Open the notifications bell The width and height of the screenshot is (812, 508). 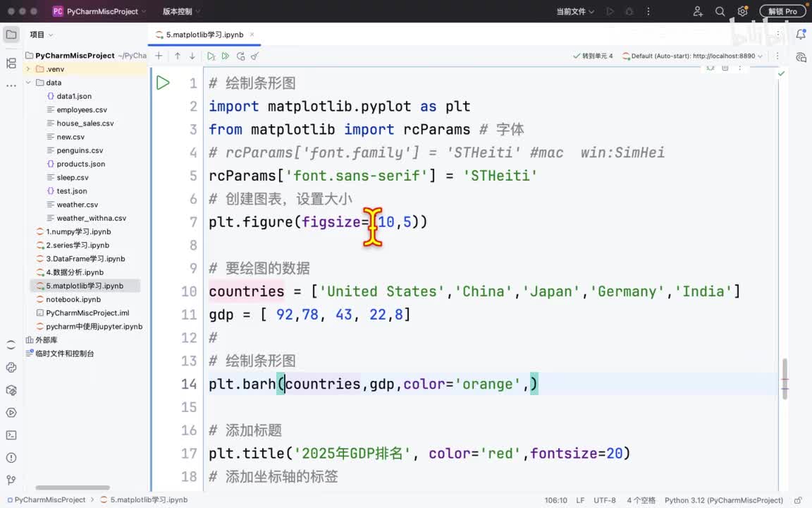(801, 35)
